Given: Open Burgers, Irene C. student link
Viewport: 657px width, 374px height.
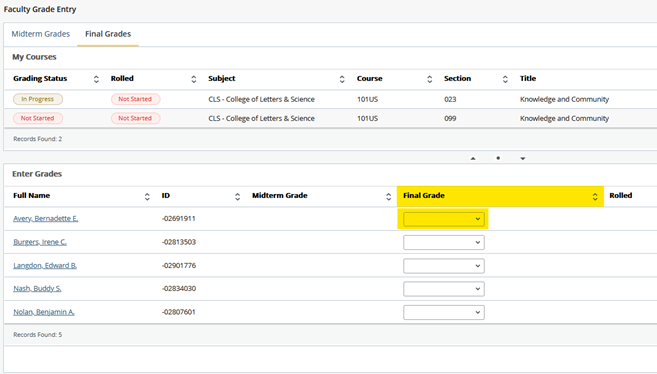Looking at the screenshot, I should pyautogui.click(x=40, y=242).
